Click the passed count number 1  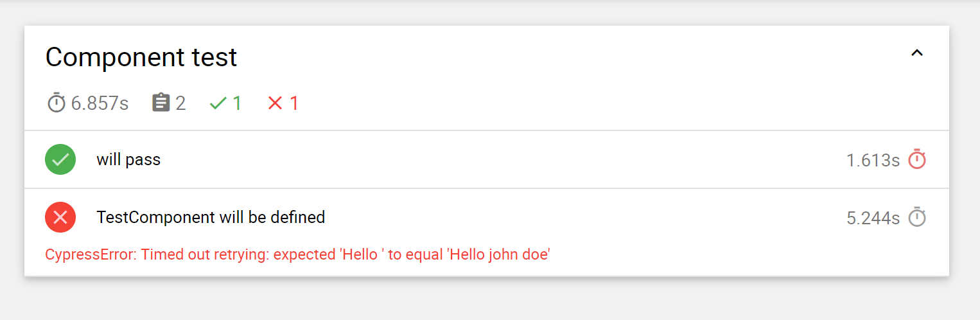(x=237, y=103)
